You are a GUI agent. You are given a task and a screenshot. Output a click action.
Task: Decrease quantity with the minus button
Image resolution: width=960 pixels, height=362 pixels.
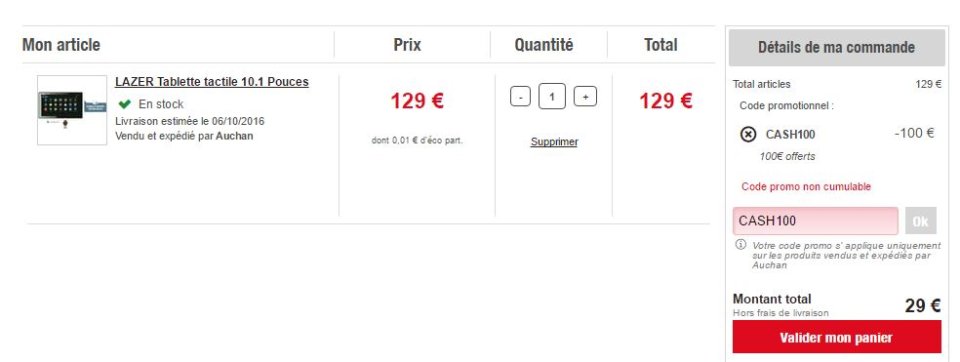[x=520, y=97]
